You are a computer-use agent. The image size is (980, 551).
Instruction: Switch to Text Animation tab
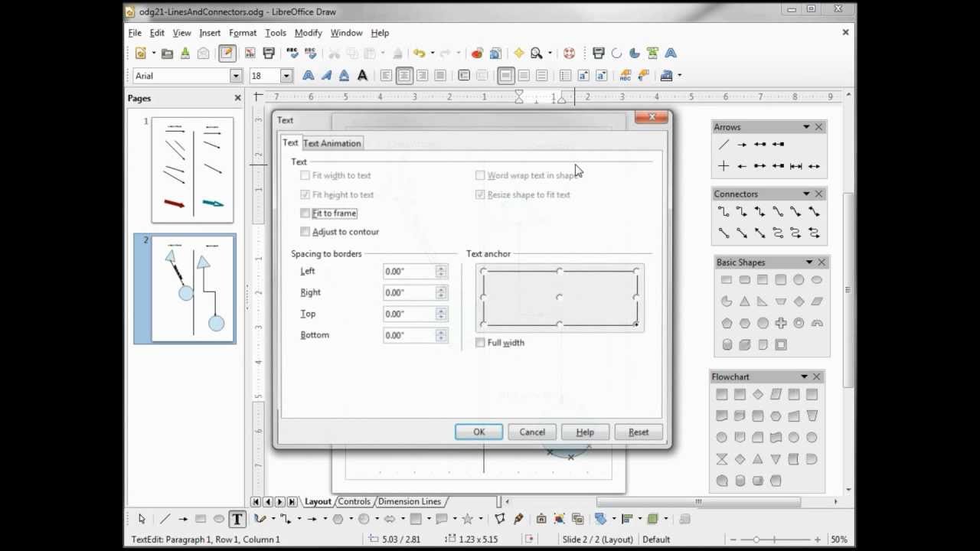[332, 143]
